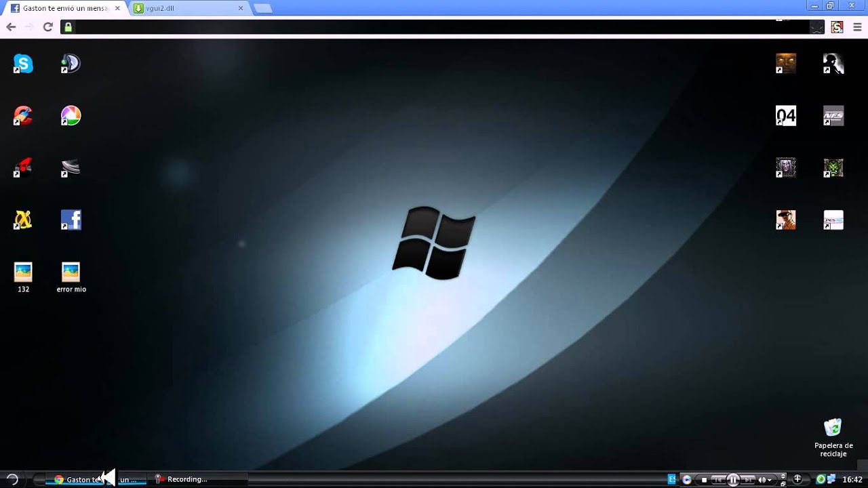Open the Windows Start button
Viewport: 868px width, 488px height.
tap(12, 479)
